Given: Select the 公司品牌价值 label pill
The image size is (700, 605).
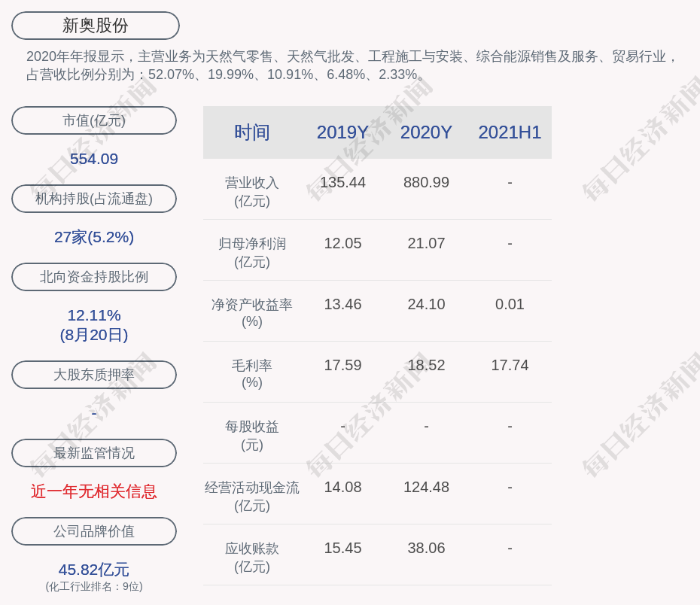Looking at the screenshot, I should tap(94, 531).
